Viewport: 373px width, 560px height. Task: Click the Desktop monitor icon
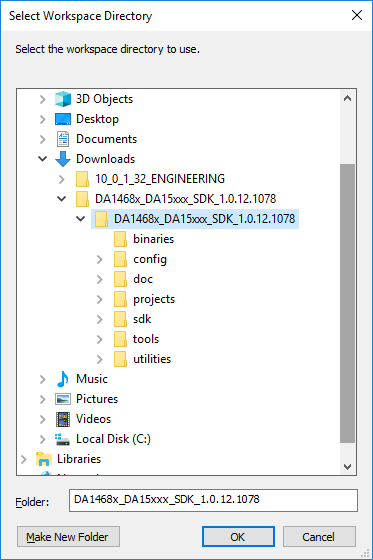point(63,119)
